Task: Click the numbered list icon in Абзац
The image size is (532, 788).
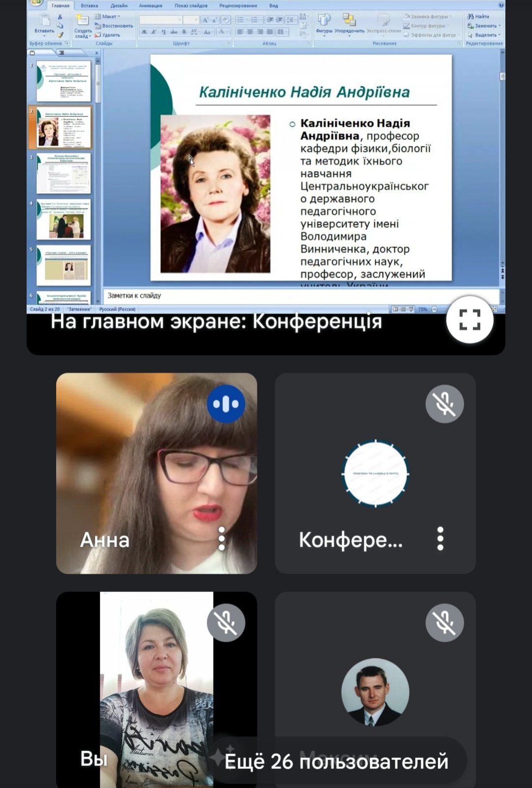Action: pos(254,20)
